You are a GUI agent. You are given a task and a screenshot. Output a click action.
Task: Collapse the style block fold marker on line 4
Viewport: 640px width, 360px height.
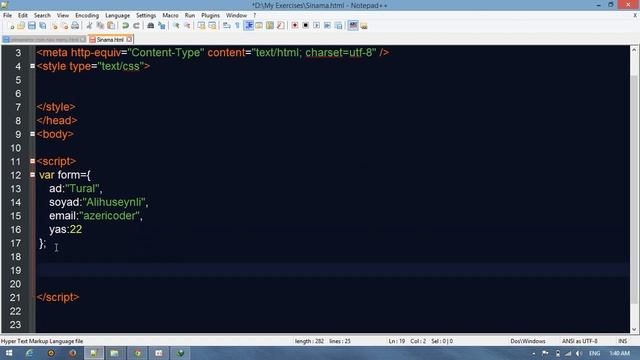coord(32,66)
